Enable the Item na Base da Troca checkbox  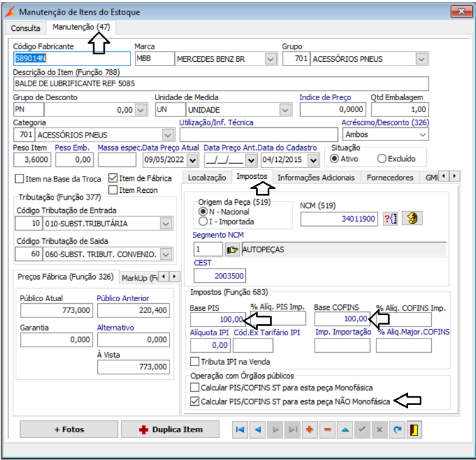pyautogui.click(x=20, y=179)
